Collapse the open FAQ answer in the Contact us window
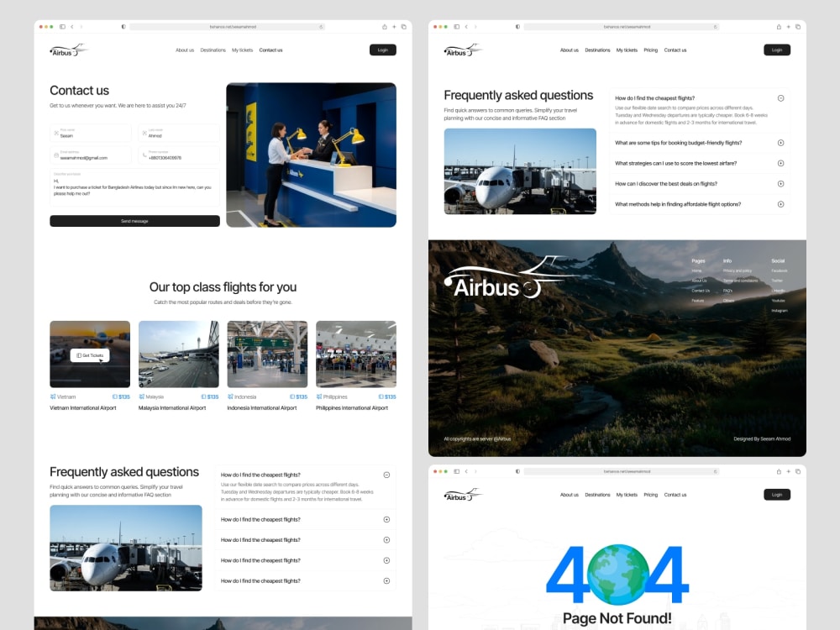This screenshot has height=630, width=840. click(x=386, y=475)
